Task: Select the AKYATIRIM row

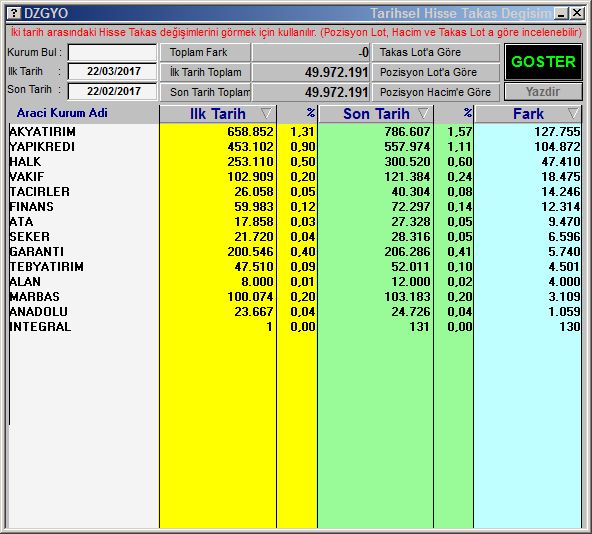Action: coord(294,131)
